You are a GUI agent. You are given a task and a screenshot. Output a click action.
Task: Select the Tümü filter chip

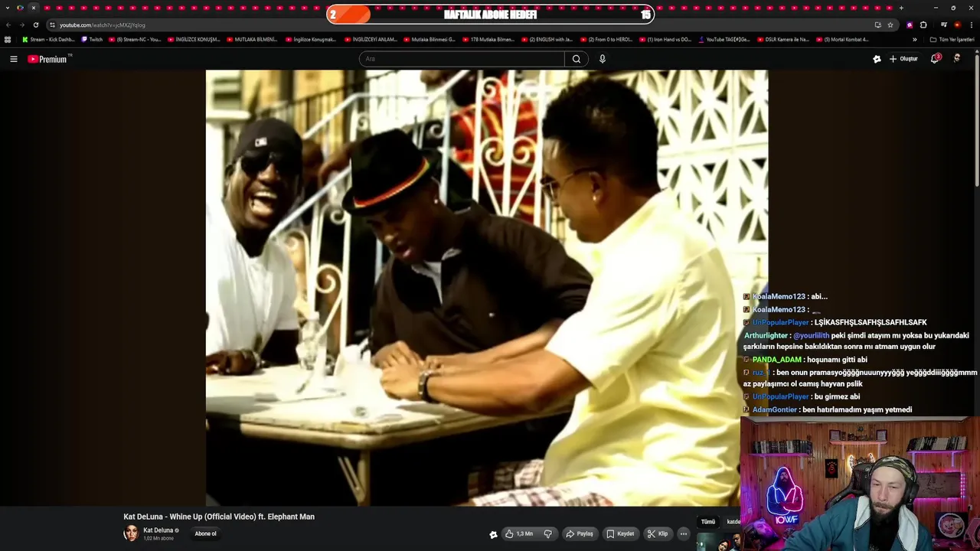tap(708, 522)
